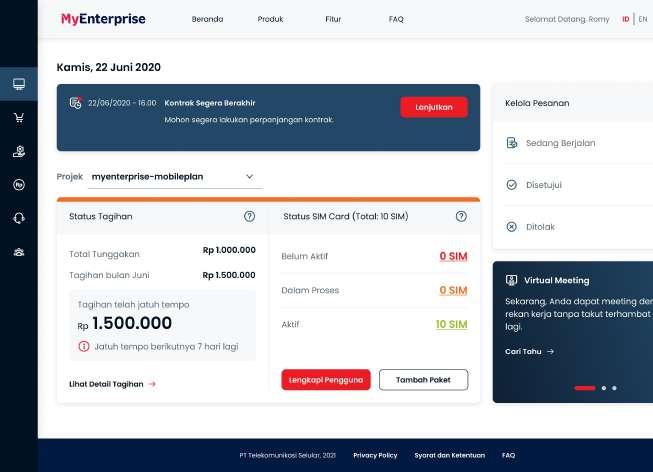Open the Projek myenterprise-mobileplan dropdown
The height and width of the screenshot is (472, 653).
[x=175, y=177]
